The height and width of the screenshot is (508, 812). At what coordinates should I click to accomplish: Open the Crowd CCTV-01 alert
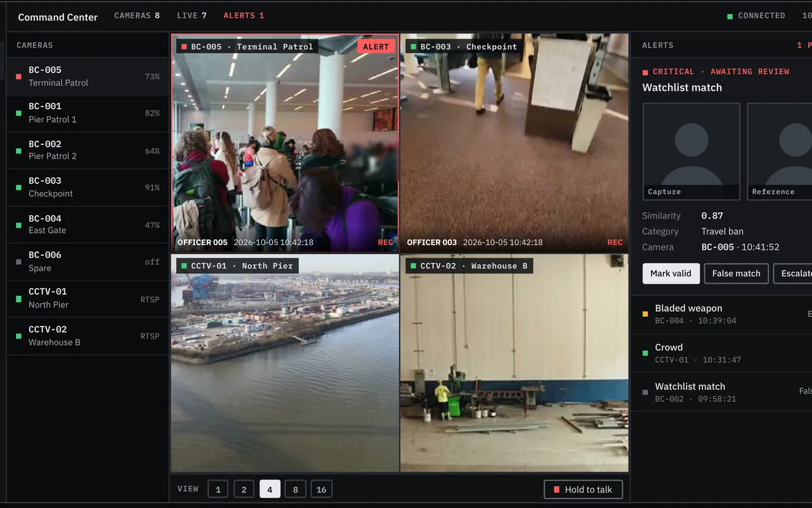722,353
